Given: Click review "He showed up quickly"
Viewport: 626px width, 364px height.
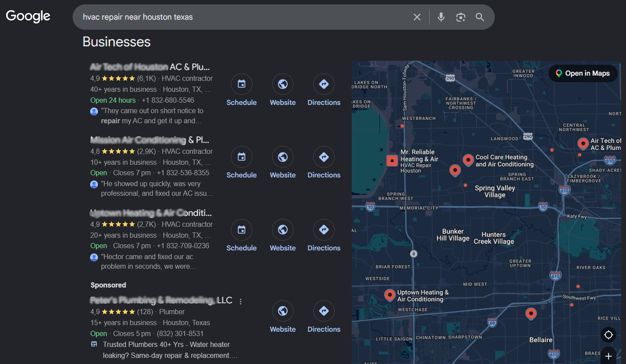Looking at the screenshot, I should coord(157,189).
